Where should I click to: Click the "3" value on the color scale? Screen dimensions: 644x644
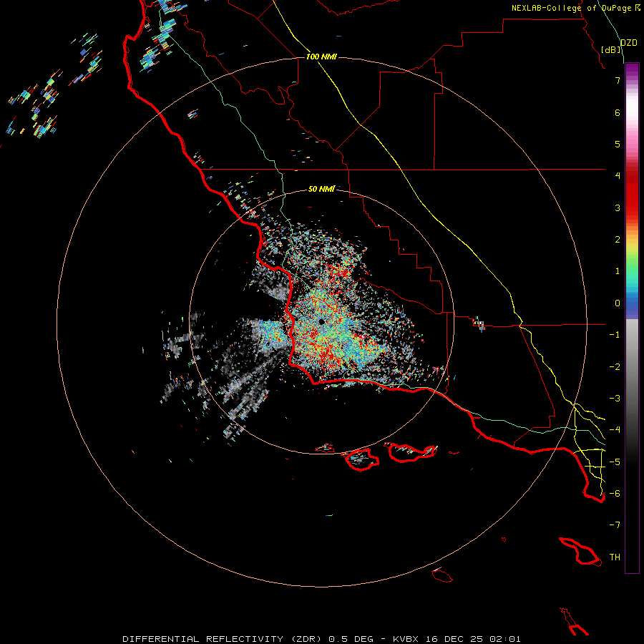[618, 208]
